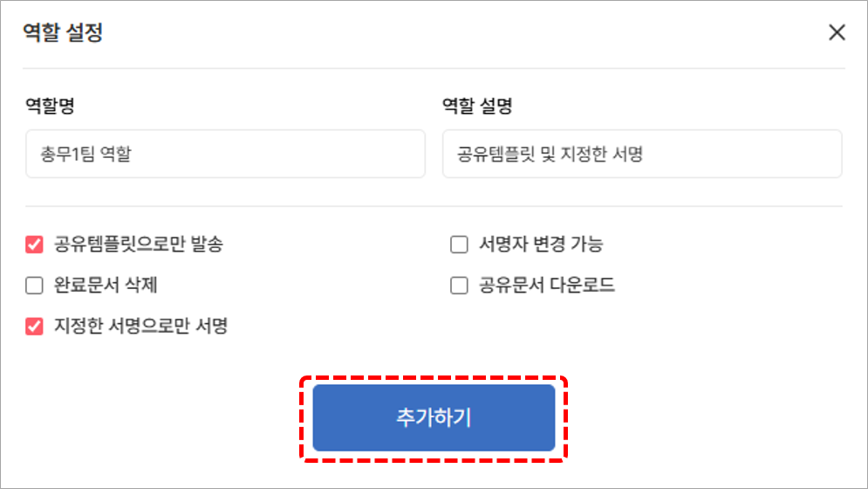The width and height of the screenshot is (868, 489).
Task: Click the 역할 설정 dialog title
Action: [x=63, y=34]
